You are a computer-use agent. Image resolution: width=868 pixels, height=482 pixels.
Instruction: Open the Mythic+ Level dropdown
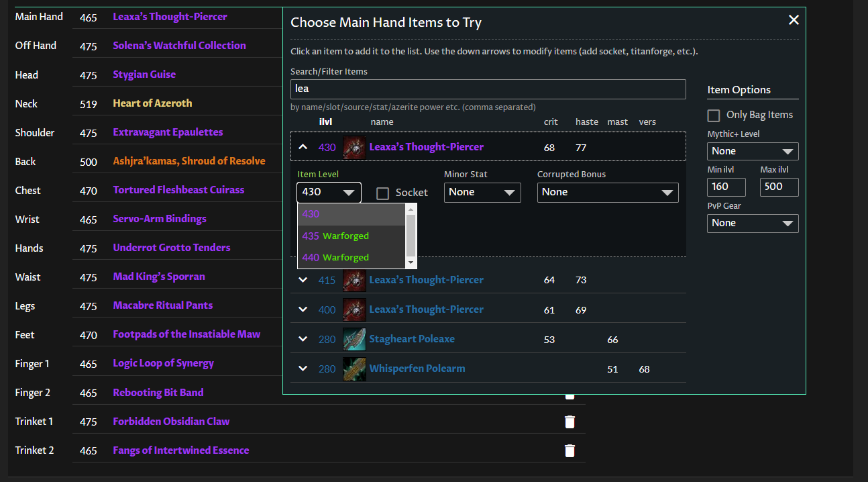(x=753, y=151)
